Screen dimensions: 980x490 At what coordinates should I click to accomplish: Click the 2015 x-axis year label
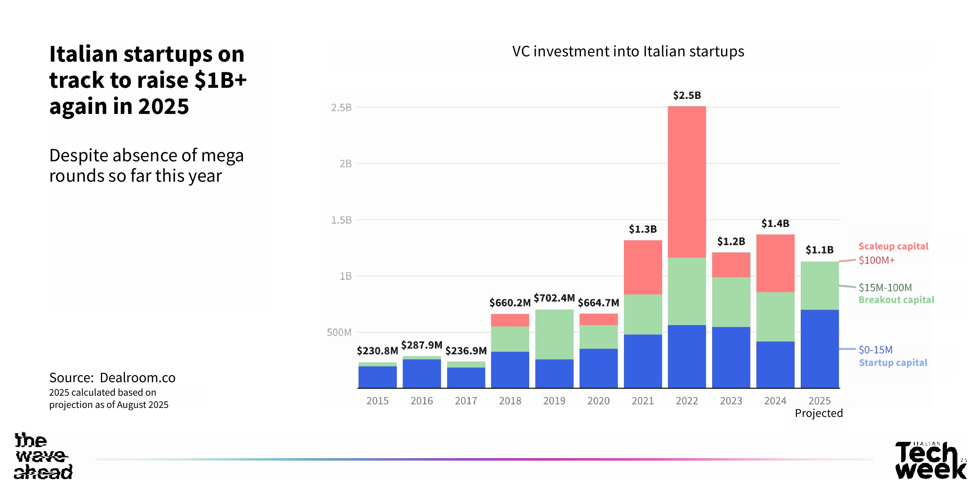(377, 401)
